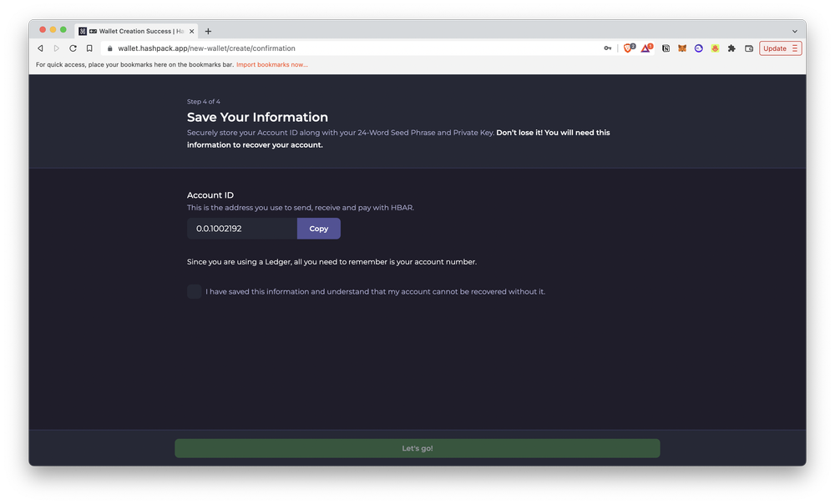The height and width of the screenshot is (504, 835).
Task: Open the saved passwords key icon
Action: tap(607, 48)
